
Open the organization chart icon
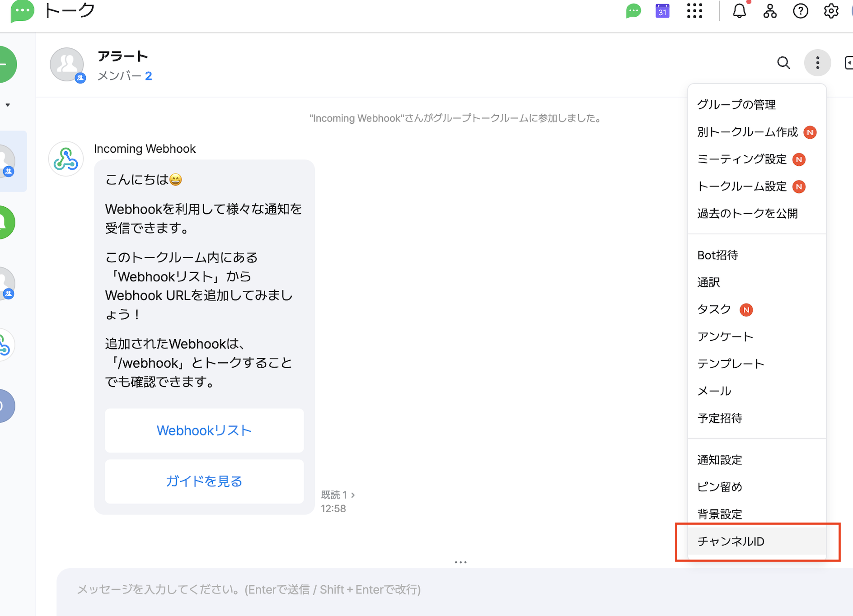(770, 10)
